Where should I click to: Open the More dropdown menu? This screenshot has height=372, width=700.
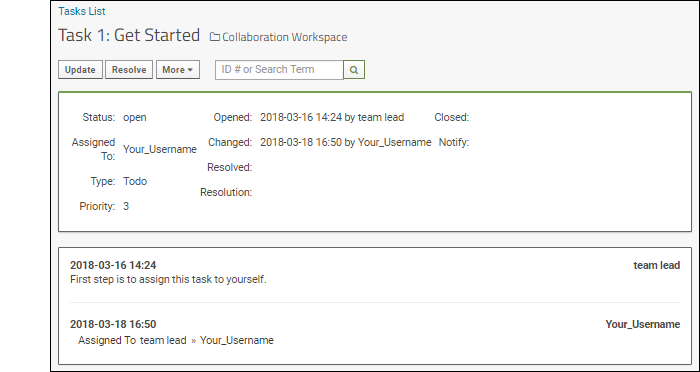178,70
